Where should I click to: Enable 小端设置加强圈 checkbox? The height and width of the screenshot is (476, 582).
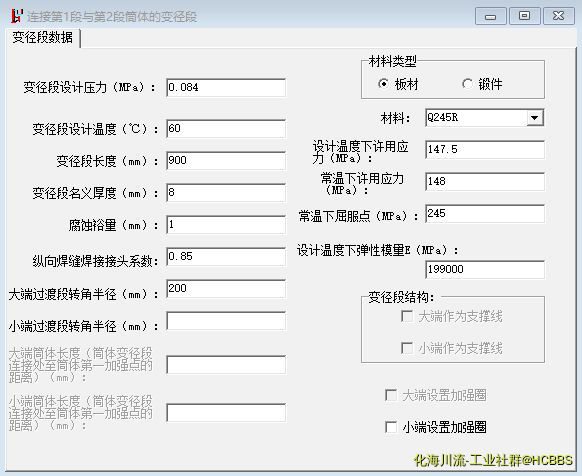pyautogui.click(x=391, y=427)
